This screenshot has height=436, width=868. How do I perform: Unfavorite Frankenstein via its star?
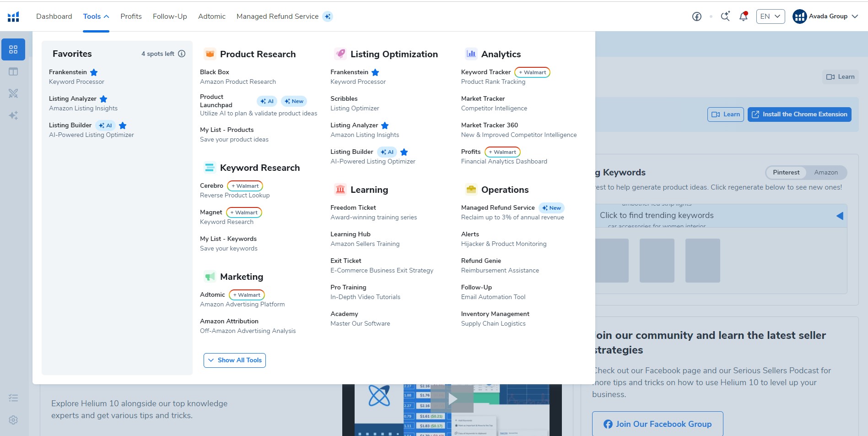(94, 72)
